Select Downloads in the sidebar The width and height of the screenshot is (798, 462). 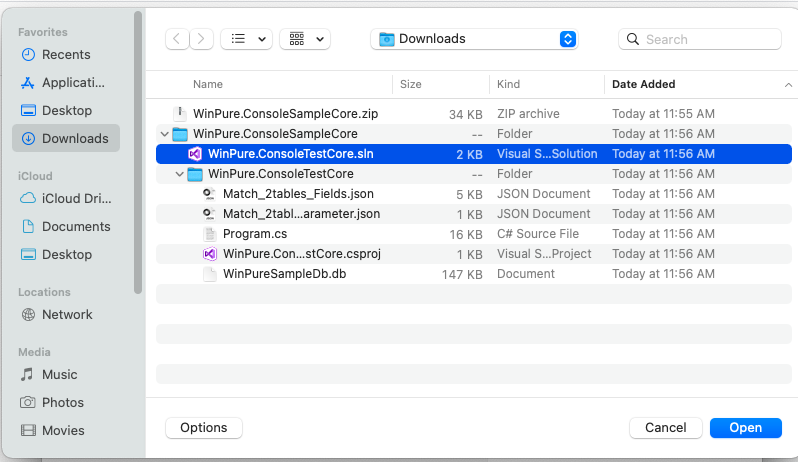66,138
